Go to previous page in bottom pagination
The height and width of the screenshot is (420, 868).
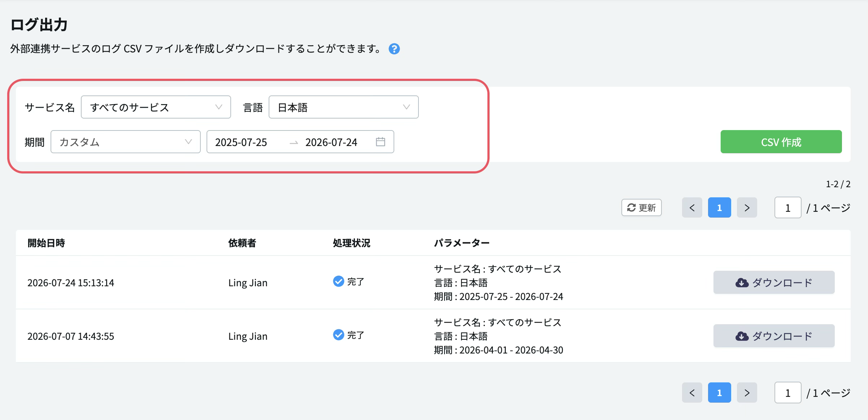[692, 393]
